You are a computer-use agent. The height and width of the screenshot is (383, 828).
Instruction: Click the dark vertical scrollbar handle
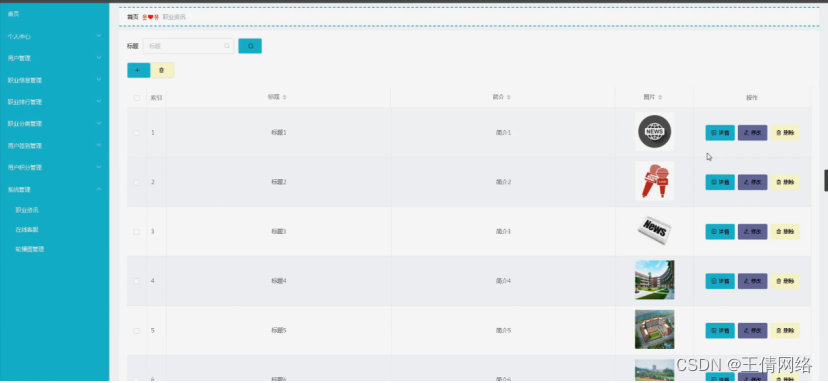(826, 181)
